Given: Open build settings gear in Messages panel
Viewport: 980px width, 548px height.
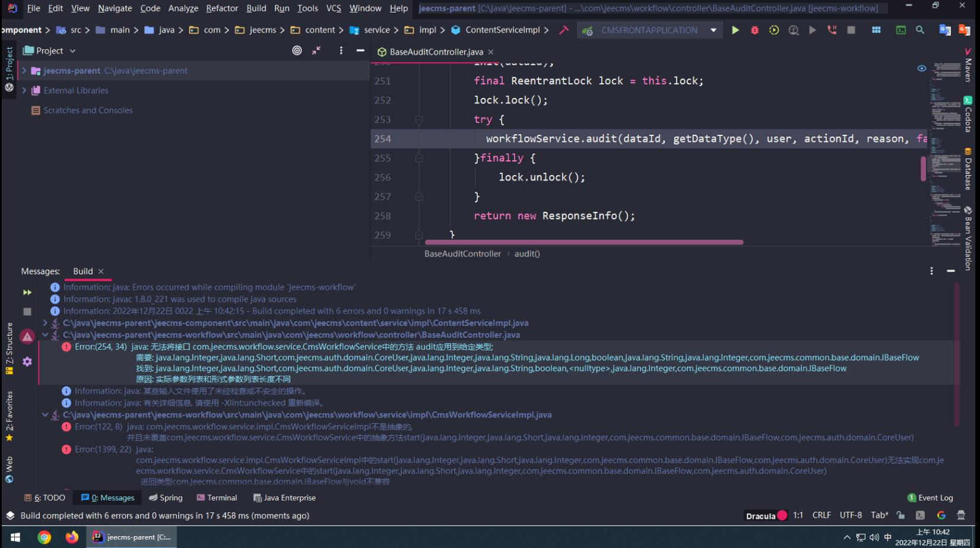Looking at the screenshot, I should coord(27,362).
